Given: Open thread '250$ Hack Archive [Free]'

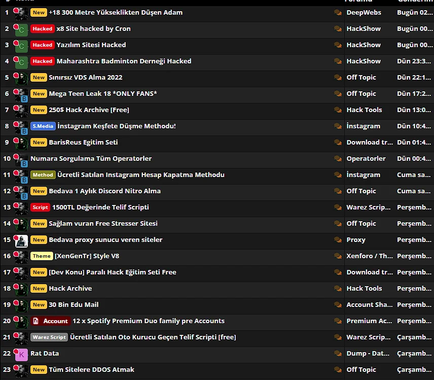Looking at the screenshot, I should point(89,110).
